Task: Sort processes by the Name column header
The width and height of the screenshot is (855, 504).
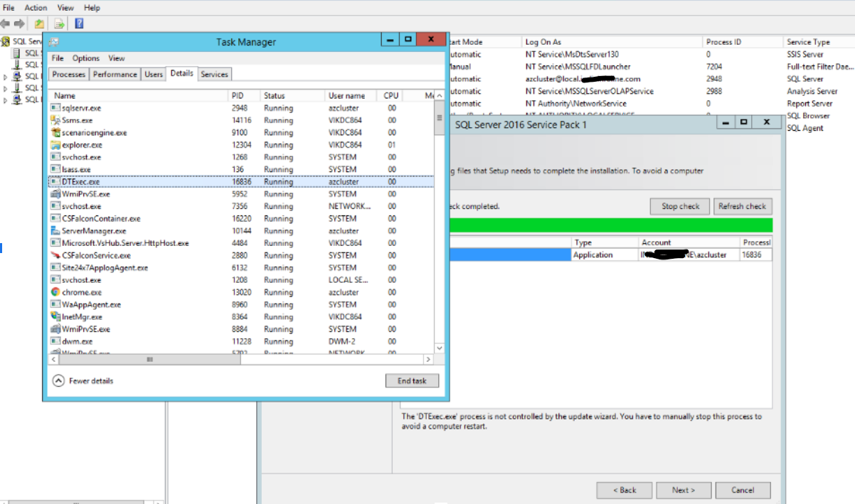Action: (x=139, y=95)
